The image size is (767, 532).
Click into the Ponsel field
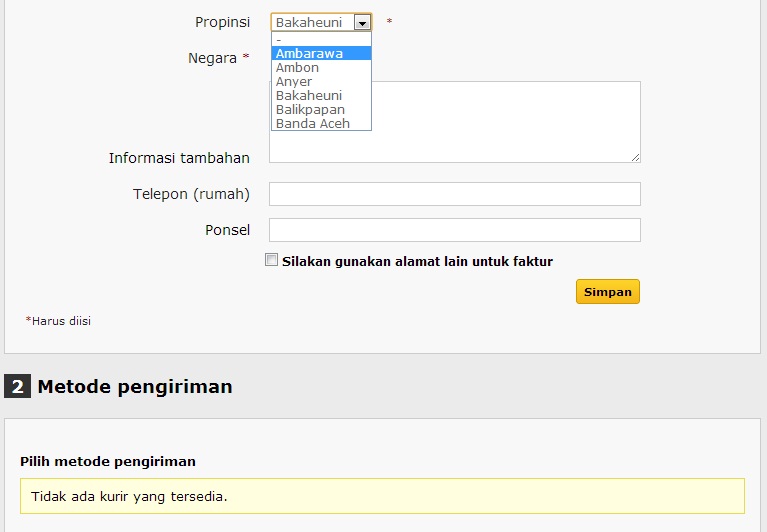(454, 230)
